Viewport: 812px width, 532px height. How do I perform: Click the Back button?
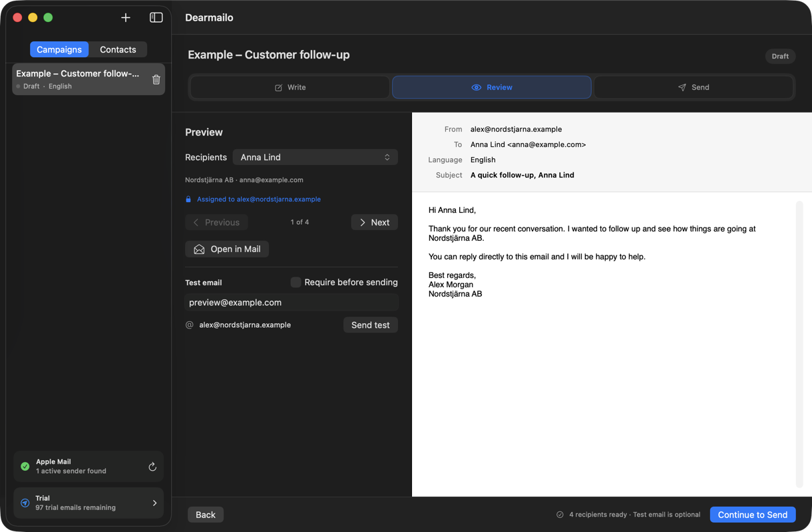click(206, 515)
